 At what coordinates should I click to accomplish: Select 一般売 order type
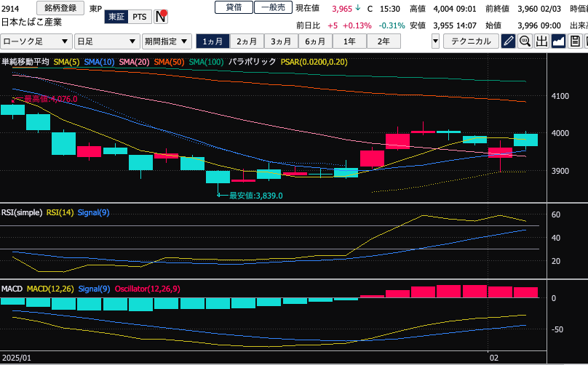[273, 7]
